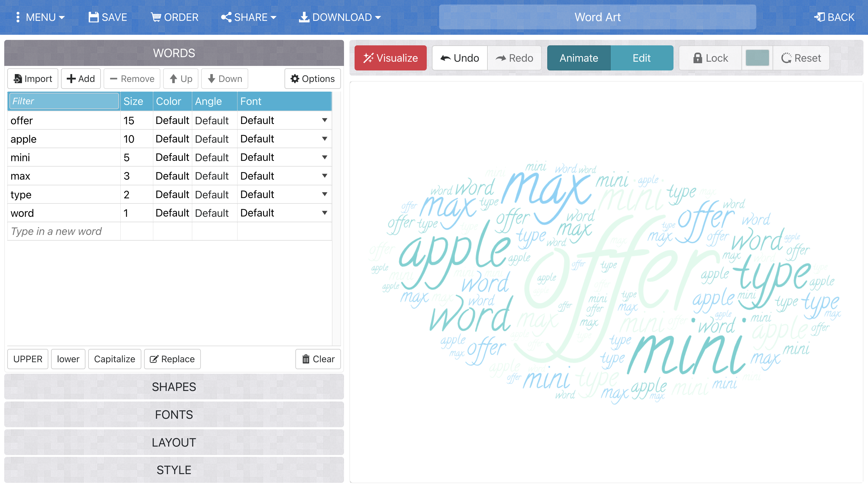Viewport: 868px width, 488px height.
Task: Click the Clear trash button
Action: pos(318,359)
